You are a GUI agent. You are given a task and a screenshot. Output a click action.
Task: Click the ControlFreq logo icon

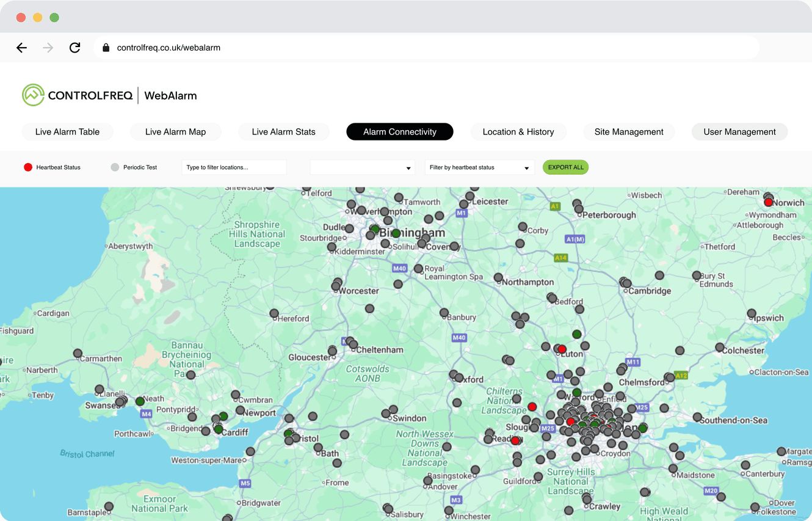coord(33,95)
